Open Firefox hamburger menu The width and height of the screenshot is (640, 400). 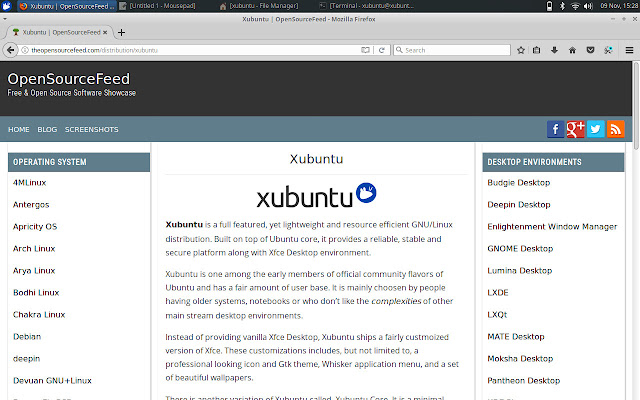(629, 50)
